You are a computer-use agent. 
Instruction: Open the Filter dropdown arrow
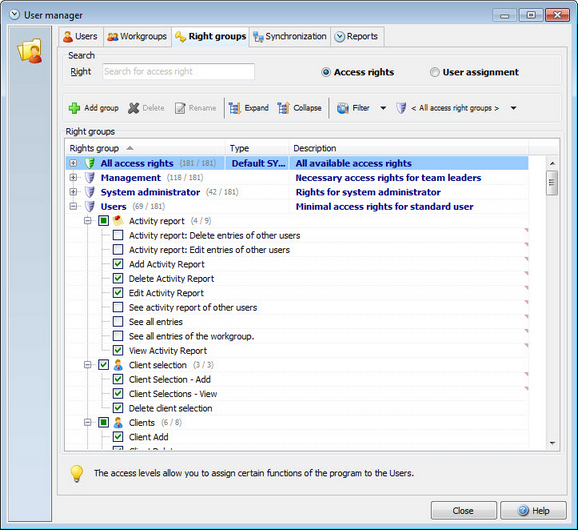[x=383, y=108]
